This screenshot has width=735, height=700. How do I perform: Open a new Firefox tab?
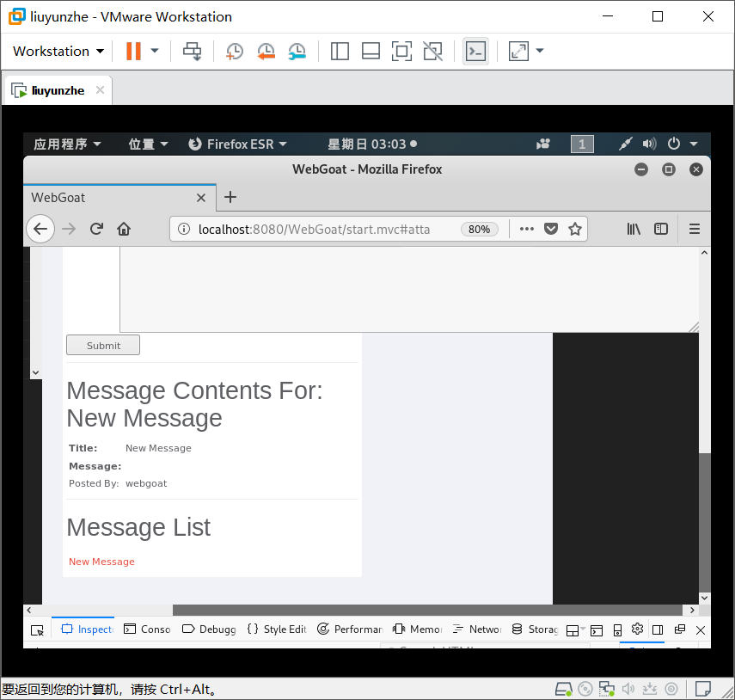[230, 198]
